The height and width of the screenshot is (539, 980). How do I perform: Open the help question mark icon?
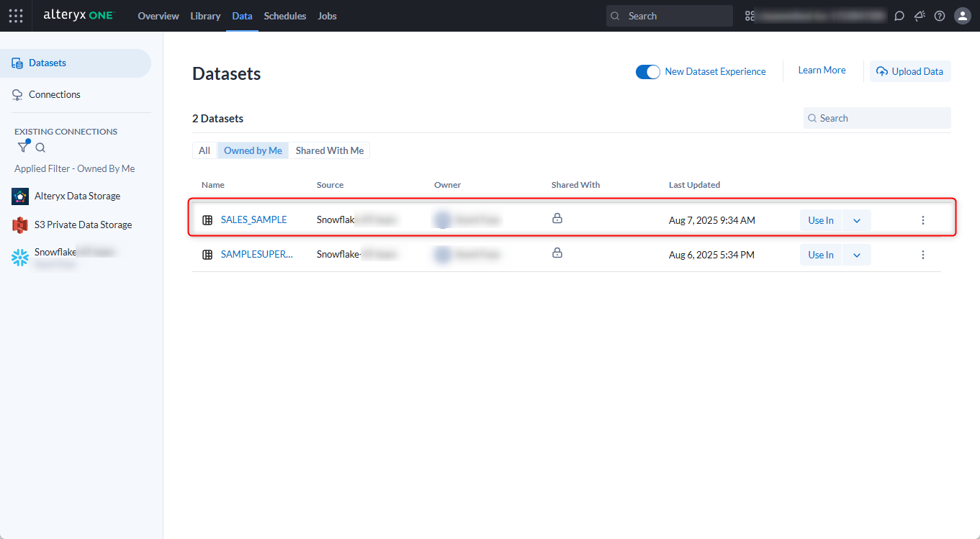[x=940, y=16]
